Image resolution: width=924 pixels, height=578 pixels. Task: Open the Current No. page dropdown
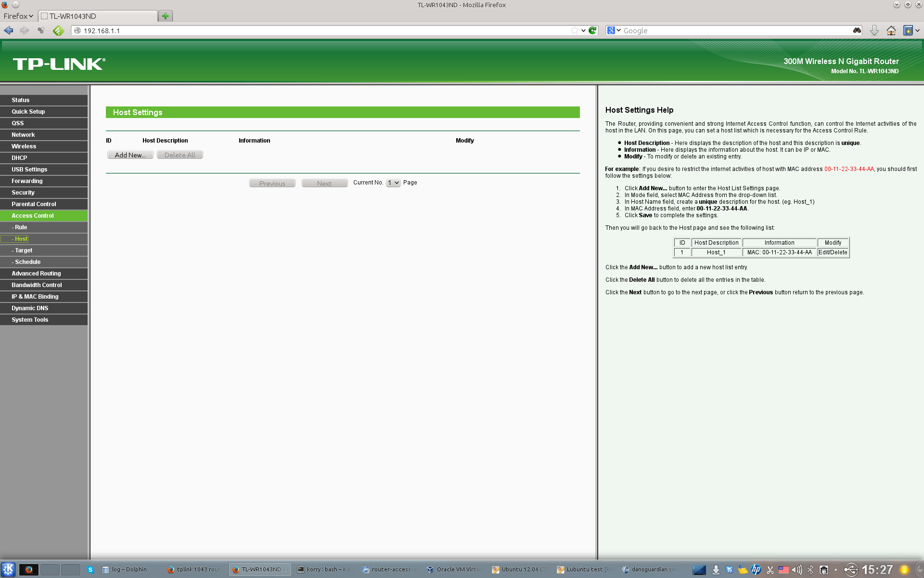[x=393, y=183]
